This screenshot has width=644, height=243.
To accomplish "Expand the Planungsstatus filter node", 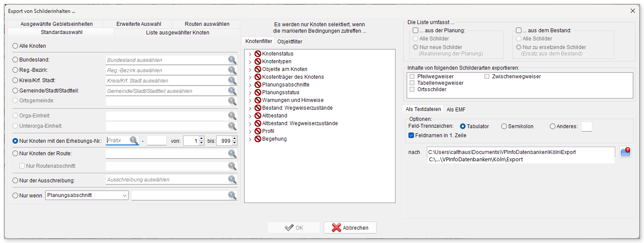I will tap(250, 92).
